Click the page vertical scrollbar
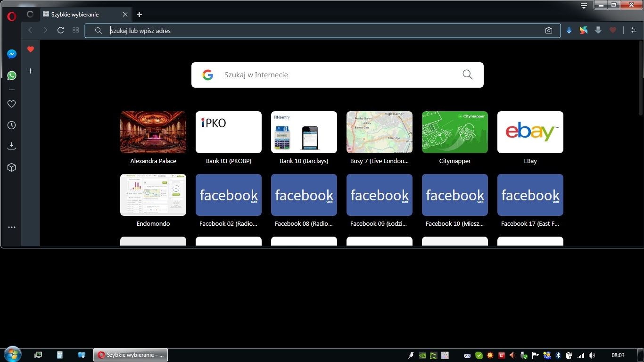This screenshot has width=644, height=362. point(641,78)
